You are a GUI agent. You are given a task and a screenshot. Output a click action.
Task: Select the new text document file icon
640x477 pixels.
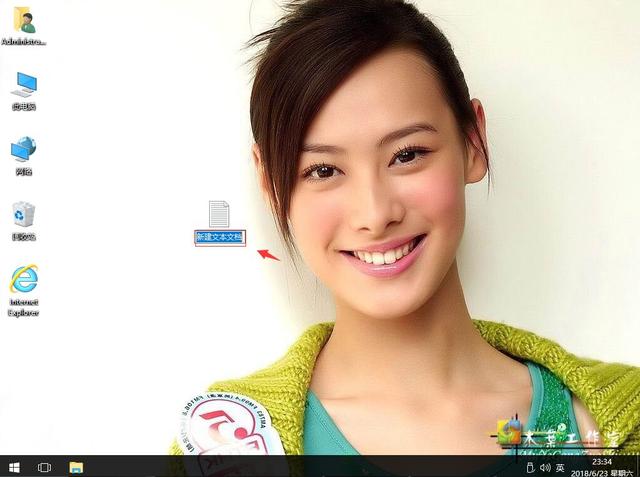[219, 214]
